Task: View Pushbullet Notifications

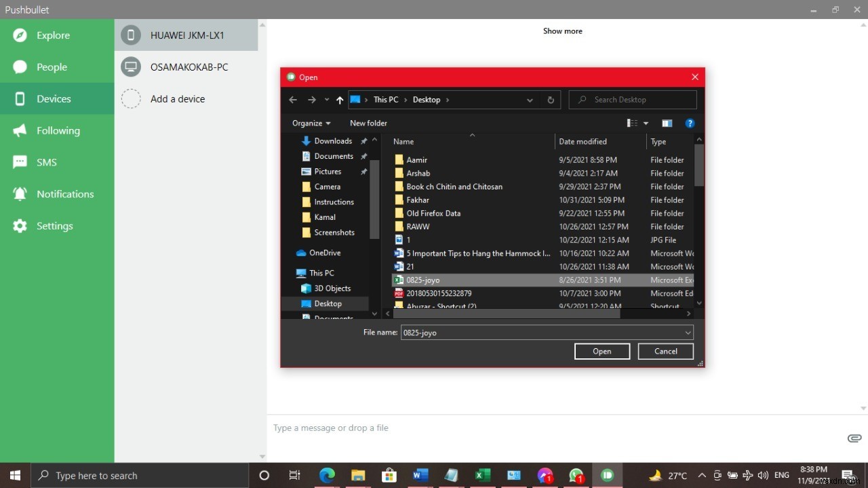Action: pos(66,193)
